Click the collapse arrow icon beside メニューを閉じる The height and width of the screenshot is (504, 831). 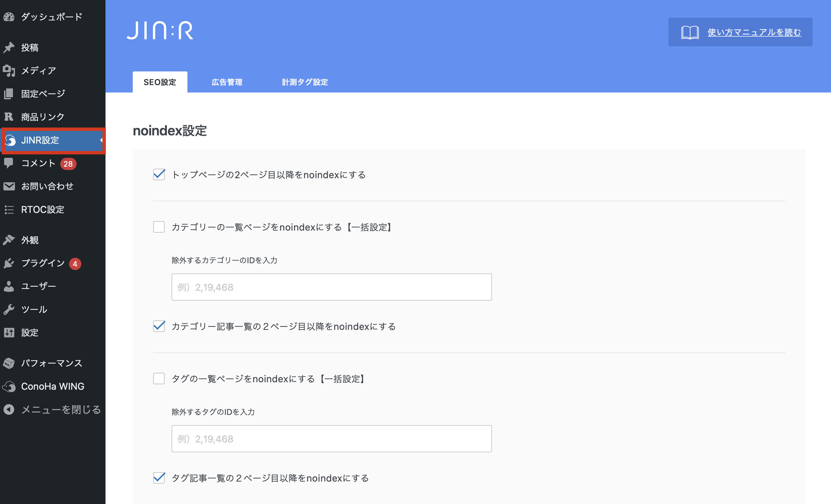(9, 409)
